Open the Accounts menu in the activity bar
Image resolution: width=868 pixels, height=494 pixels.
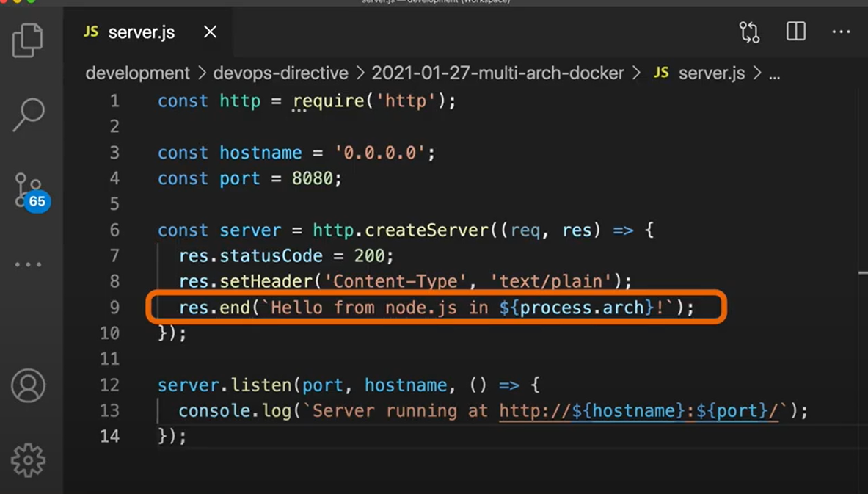point(28,386)
